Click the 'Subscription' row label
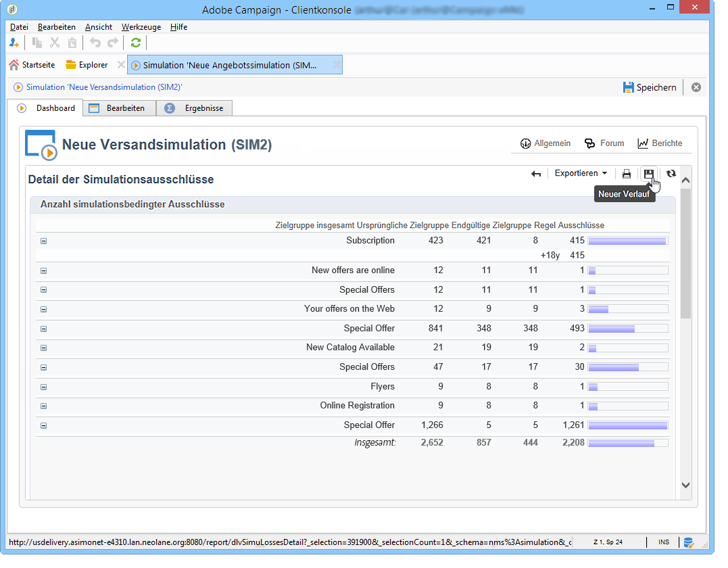This screenshot has height=568, width=728. tap(370, 241)
